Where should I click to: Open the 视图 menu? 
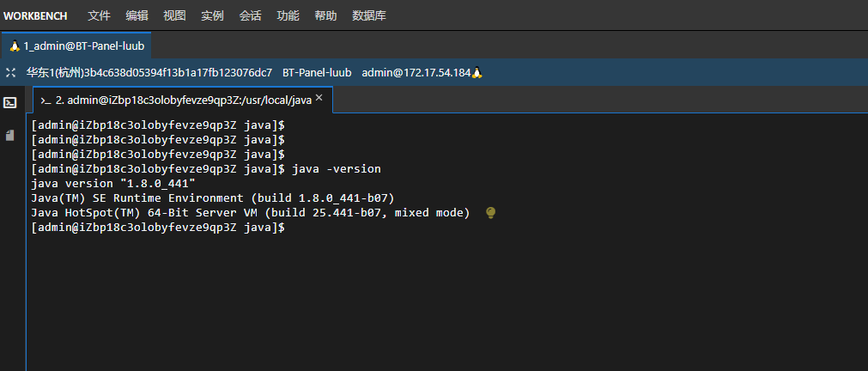pyautogui.click(x=174, y=16)
